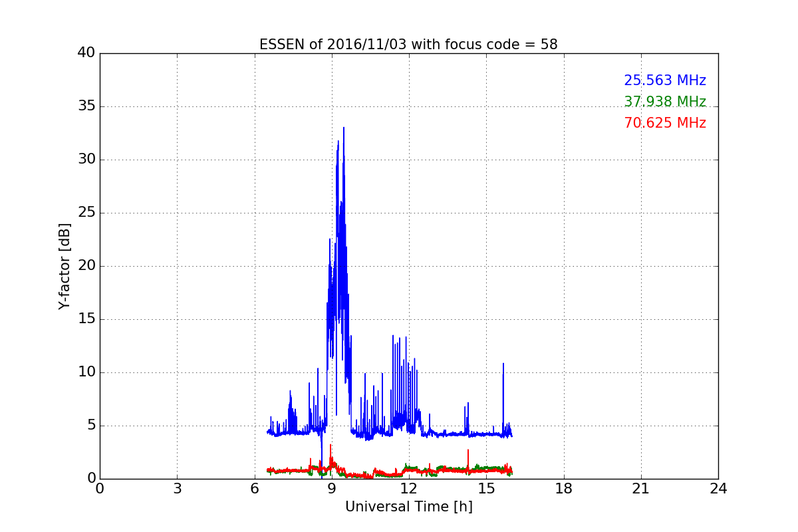The image size is (798, 532).
Task: Select the blue '25.563 MHz' legend label
Action: (665, 80)
